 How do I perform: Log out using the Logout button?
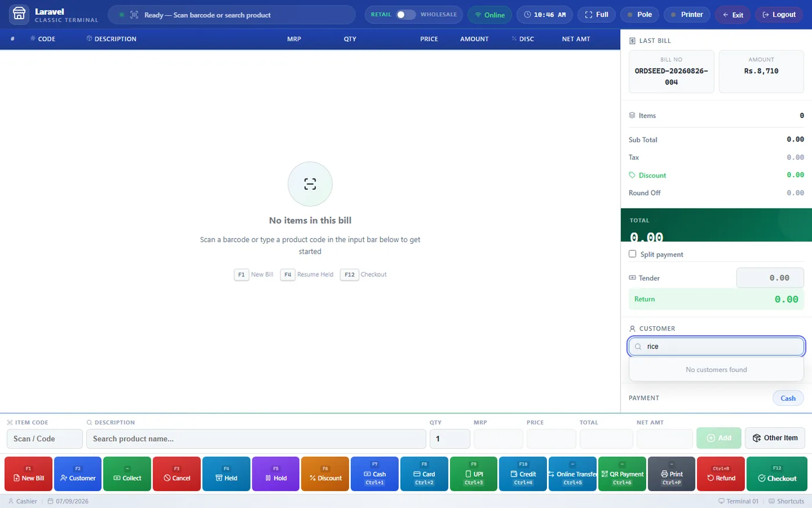[x=778, y=15]
